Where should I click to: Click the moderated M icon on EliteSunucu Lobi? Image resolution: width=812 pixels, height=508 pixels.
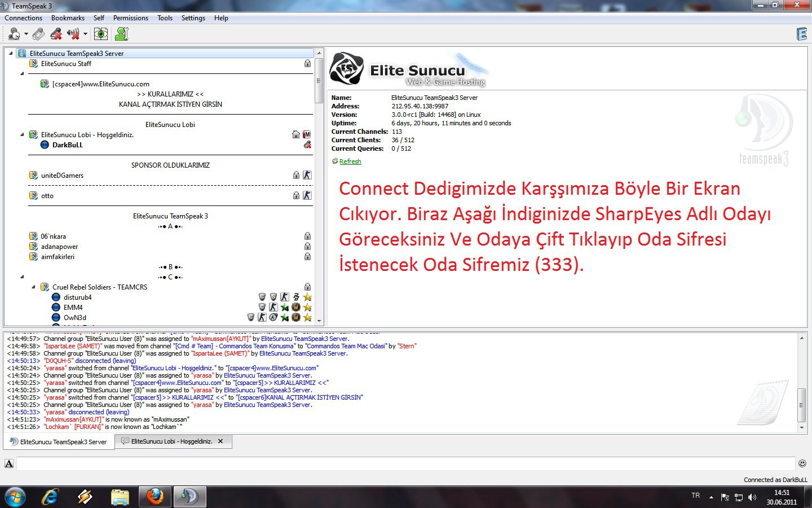pyautogui.click(x=307, y=134)
